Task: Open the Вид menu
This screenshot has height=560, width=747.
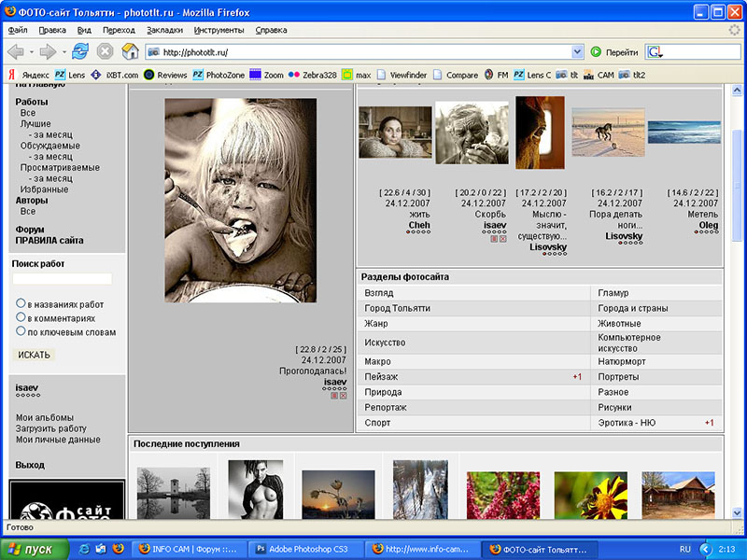Action: (84, 30)
